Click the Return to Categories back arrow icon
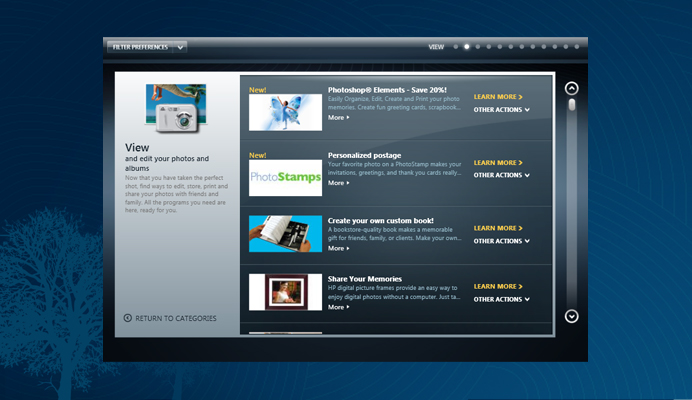The height and width of the screenshot is (400, 692). coord(128,318)
